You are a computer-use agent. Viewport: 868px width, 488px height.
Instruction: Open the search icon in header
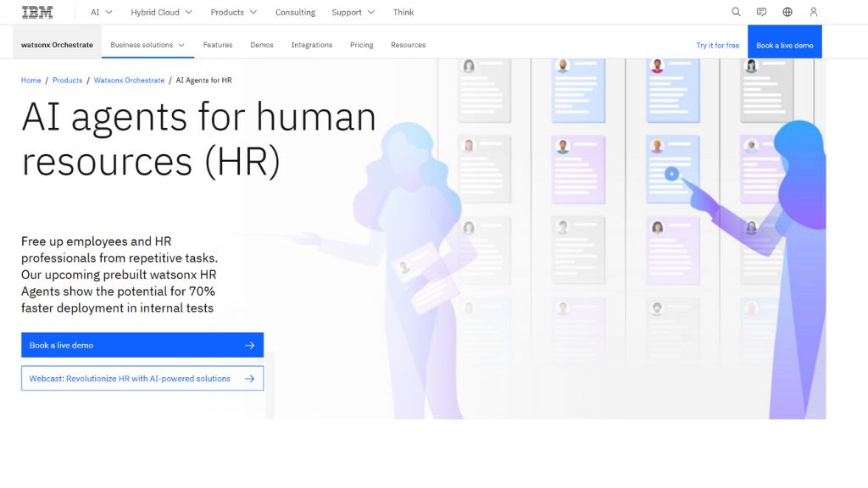click(736, 12)
